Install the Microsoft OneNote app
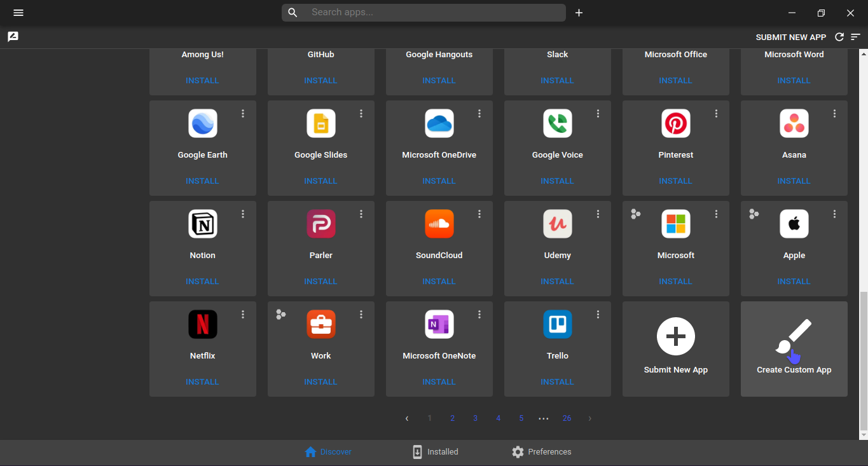 (x=439, y=382)
